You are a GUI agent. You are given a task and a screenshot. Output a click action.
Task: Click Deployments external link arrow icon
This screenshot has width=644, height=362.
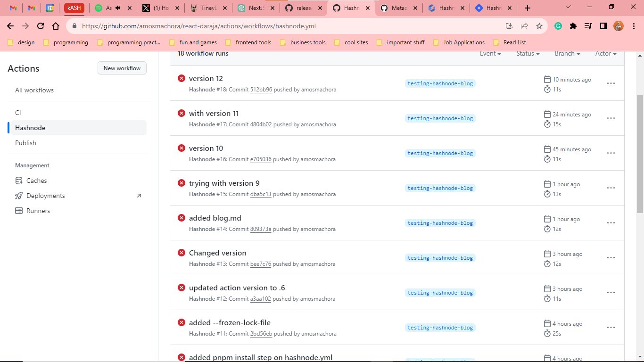pos(139,196)
